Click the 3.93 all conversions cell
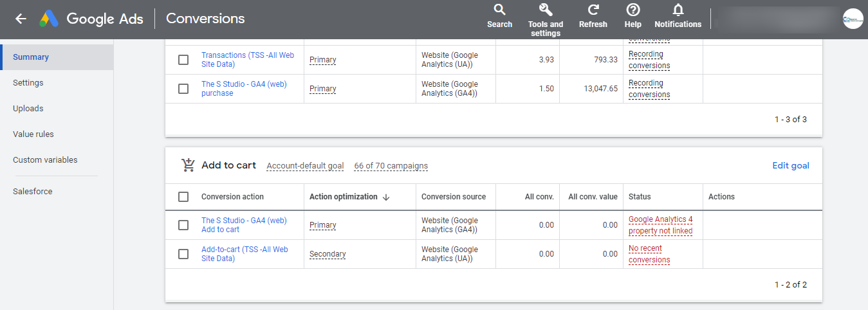Viewport: 868px width, 310px height. [x=546, y=60]
